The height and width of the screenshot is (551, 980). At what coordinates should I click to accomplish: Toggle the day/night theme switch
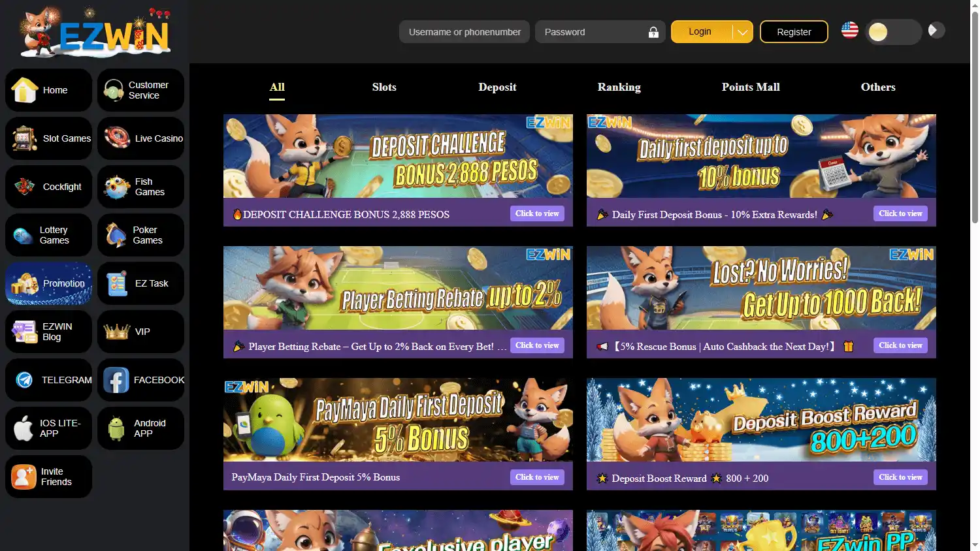(893, 32)
